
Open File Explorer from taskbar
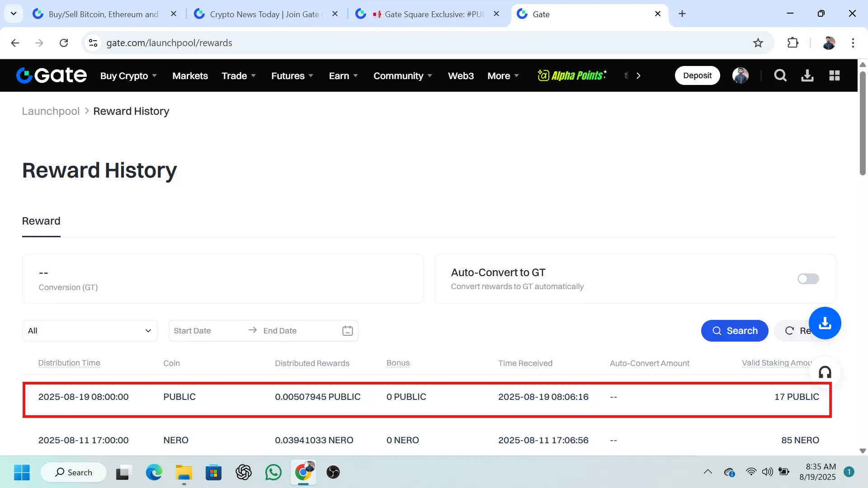(x=184, y=472)
